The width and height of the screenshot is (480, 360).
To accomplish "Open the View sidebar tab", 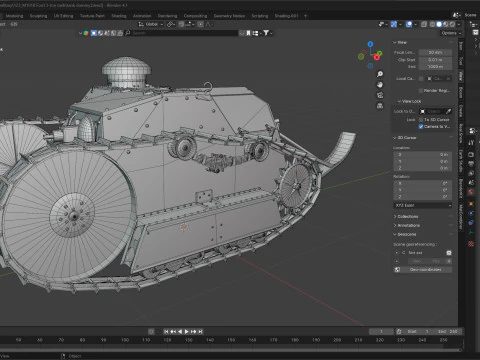I will click(x=461, y=76).
